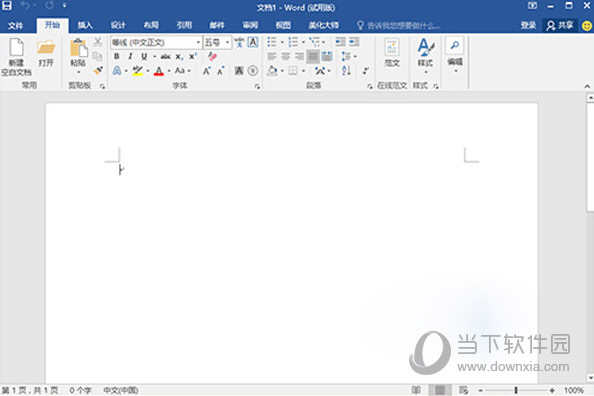Image resolution: width=594 pixels, height=396 pixels.
Task: Center the paragraph text
Action: point(285,56)
